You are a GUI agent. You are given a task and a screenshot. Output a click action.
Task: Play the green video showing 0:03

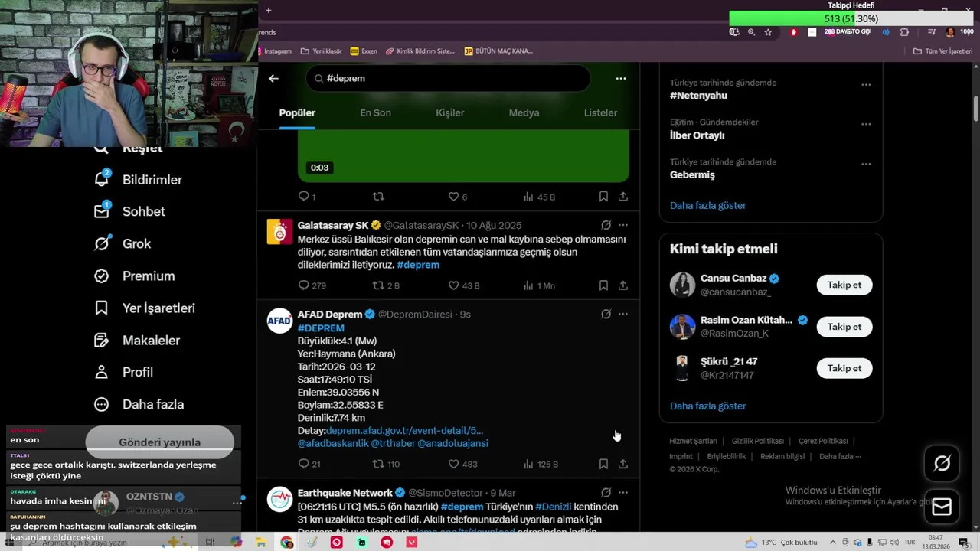(463, 155)
